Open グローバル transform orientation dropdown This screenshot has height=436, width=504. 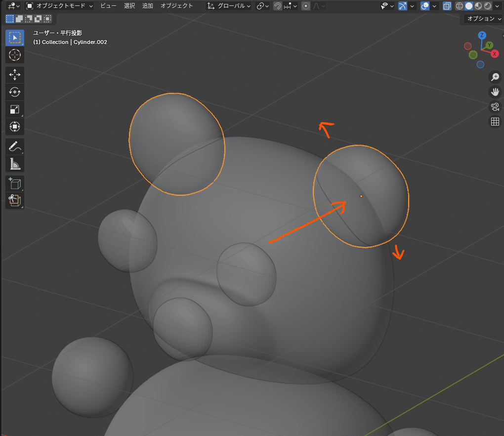229,6
